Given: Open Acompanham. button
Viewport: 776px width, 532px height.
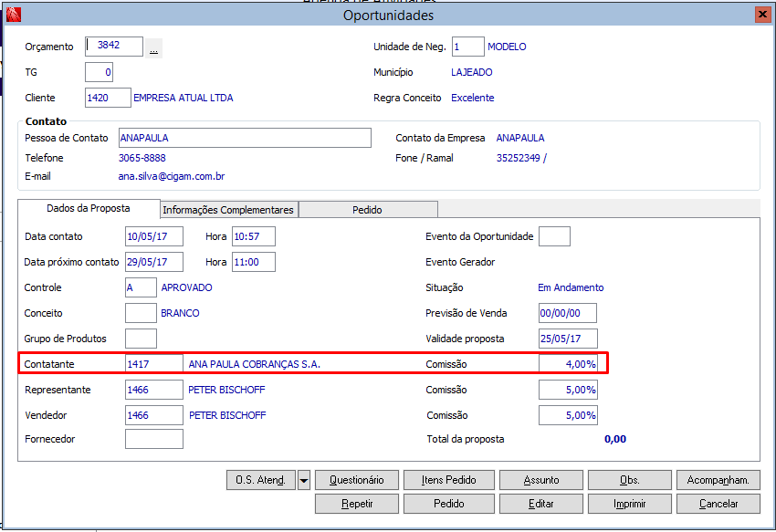Looking at the screenshot, I should (718, 480).
